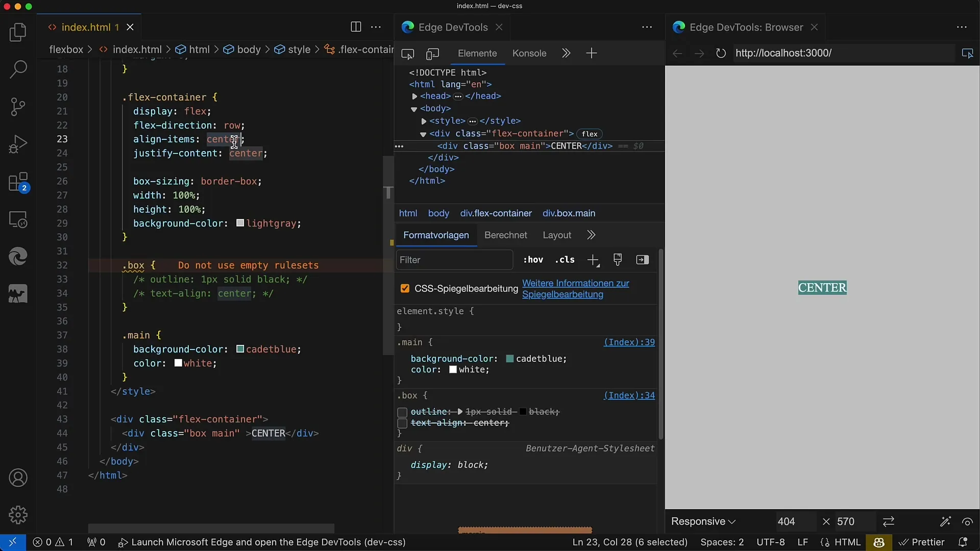
Task: Open inspect icon beside browser URL
Action: [x=967, y=53]
